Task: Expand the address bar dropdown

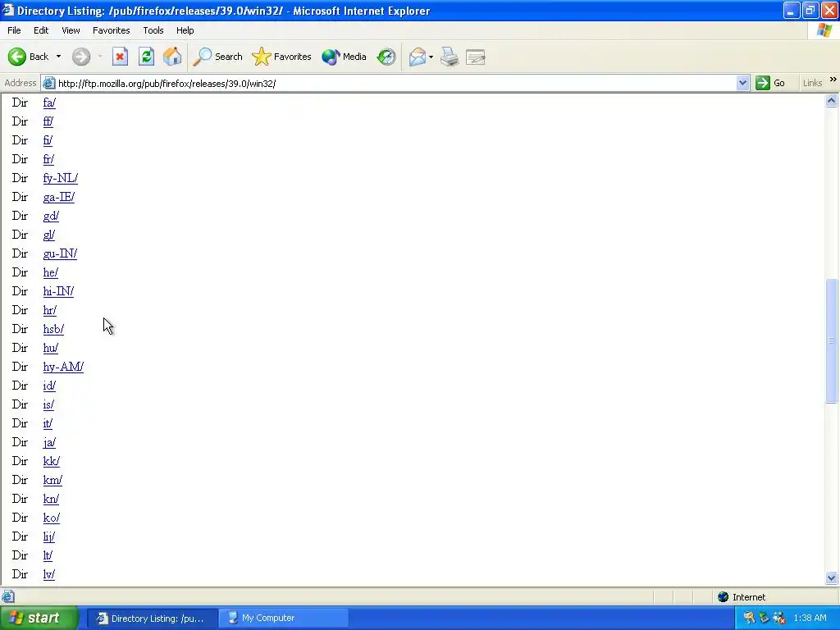Action: [x=742, y=83]
